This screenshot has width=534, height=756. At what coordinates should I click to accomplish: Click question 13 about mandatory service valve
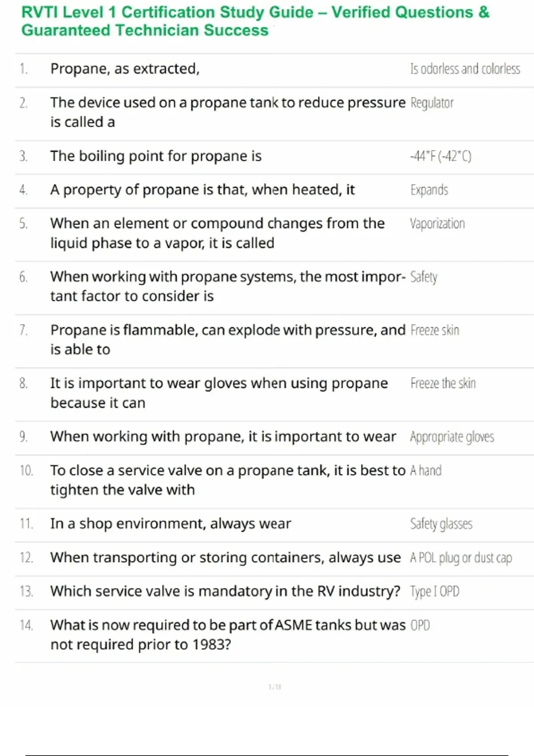[225, 591]
